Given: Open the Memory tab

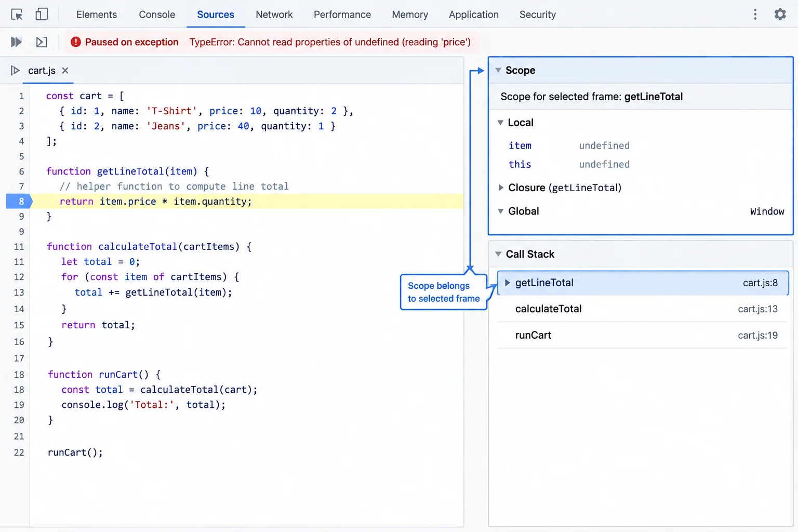Looking at the screenshot, I should pyautogui.click(x=410, y=15).
